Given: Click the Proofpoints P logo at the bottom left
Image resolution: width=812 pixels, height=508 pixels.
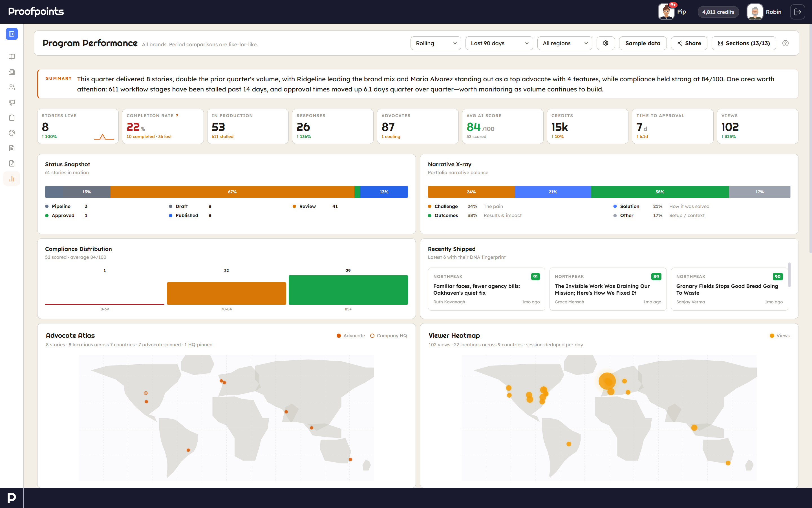Looking at the screenshot, I should (12, 498).
